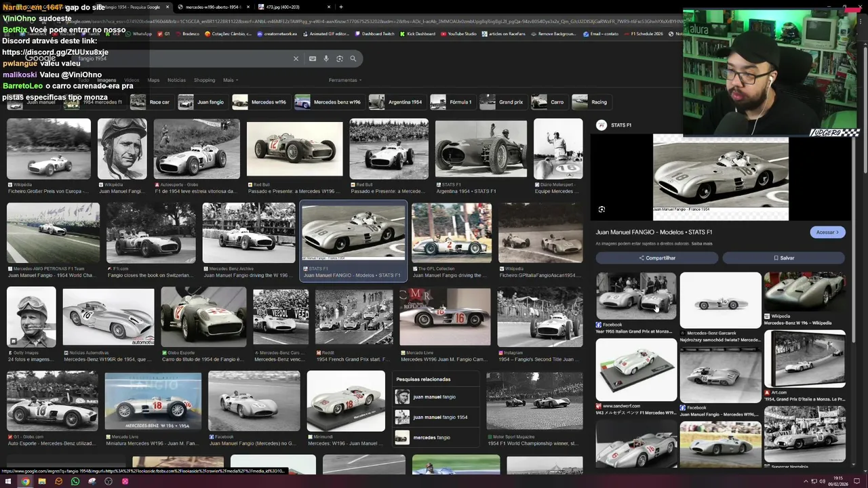Open the WhatsApp bookmark

[x=139, y=34]
